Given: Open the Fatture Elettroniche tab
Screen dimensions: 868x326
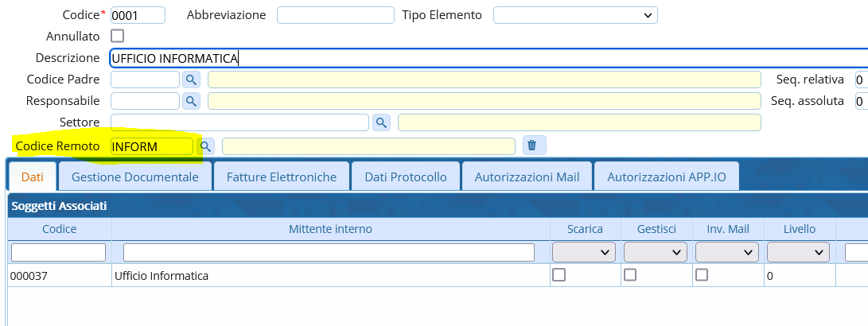Looking at the screenshot, I should point(281,177).
